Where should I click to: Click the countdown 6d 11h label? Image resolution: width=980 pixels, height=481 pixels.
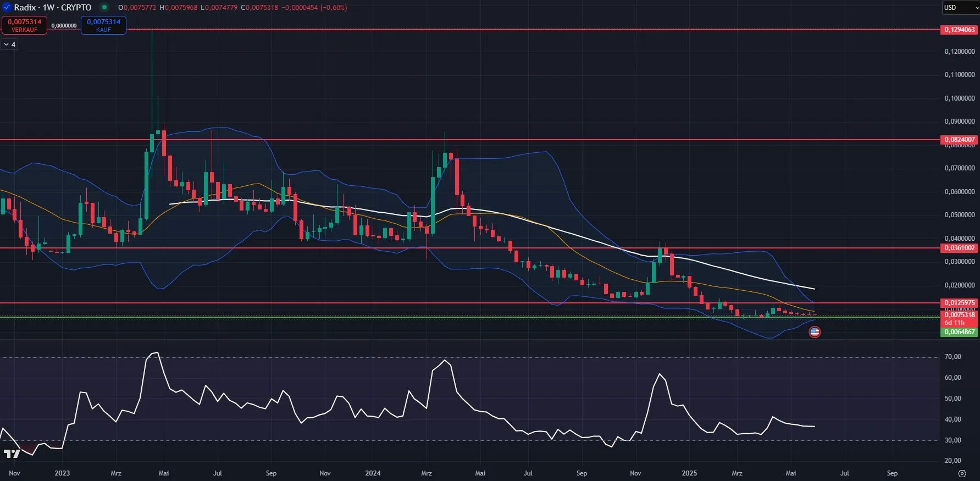pos(955,323)
